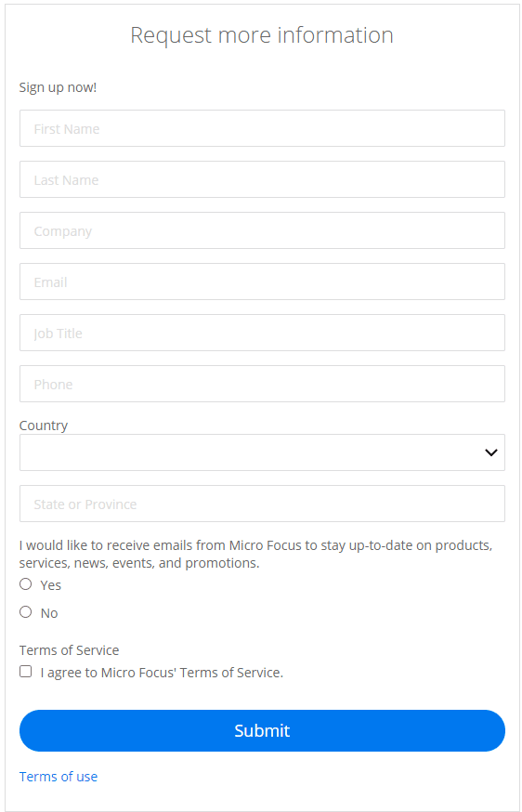Click the "Request more information" heading
The width and height of the screenshot is (522, 812).
262,34
